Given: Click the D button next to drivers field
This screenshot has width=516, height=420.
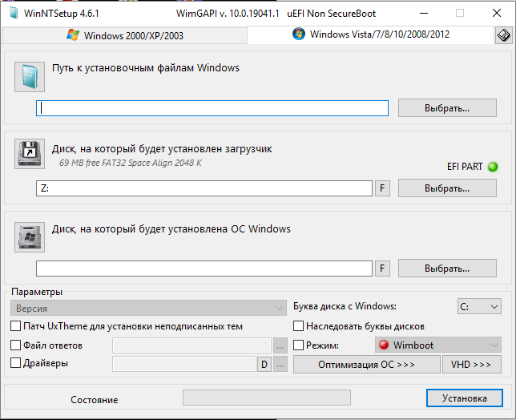Looking at the screenshot, I should [264, 365].
